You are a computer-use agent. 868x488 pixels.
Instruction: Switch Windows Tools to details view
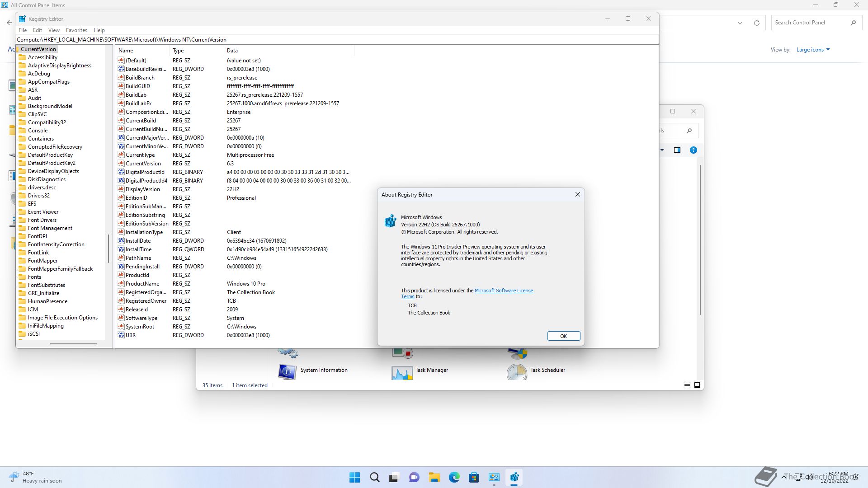(x=687, y=385)
